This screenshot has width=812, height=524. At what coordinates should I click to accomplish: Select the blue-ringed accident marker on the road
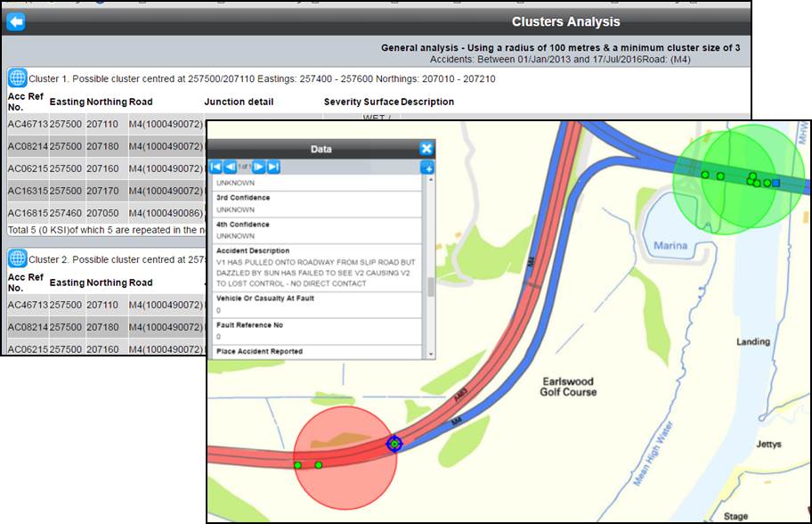pos(394,443)
